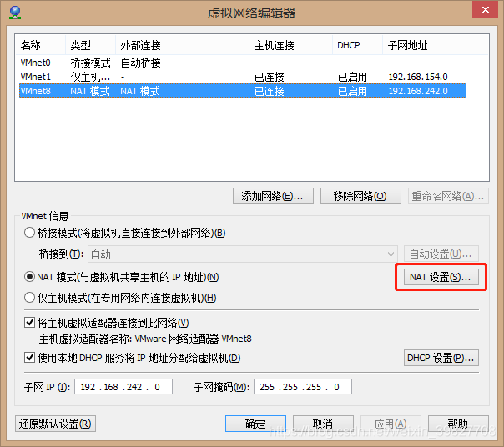Sort by the 名称 column header

pos(41,45)
